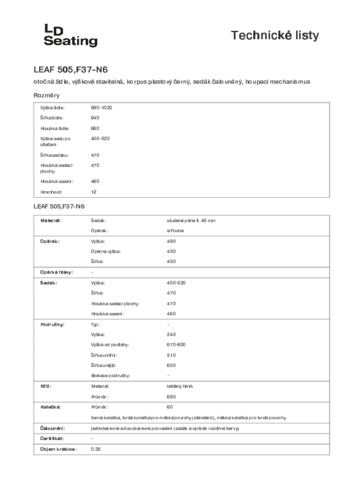Click the bold 'Kolečka:' section label

[x=51, y=407]
